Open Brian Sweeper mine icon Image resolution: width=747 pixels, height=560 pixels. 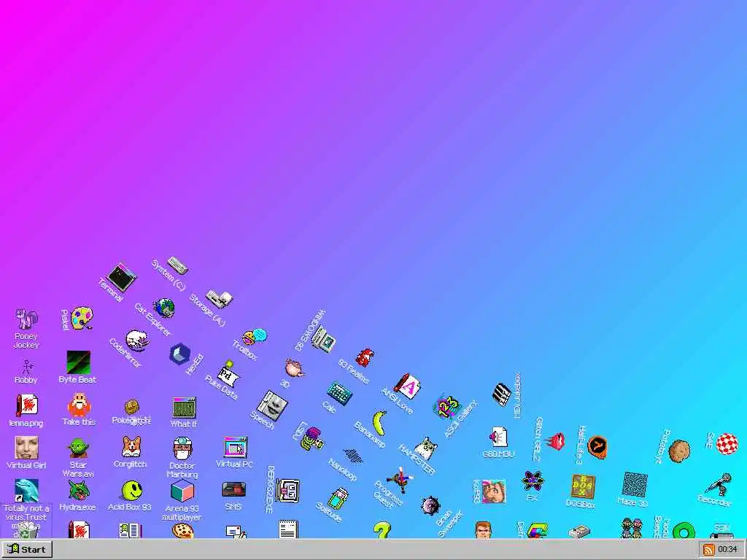[x=430, y=505]
